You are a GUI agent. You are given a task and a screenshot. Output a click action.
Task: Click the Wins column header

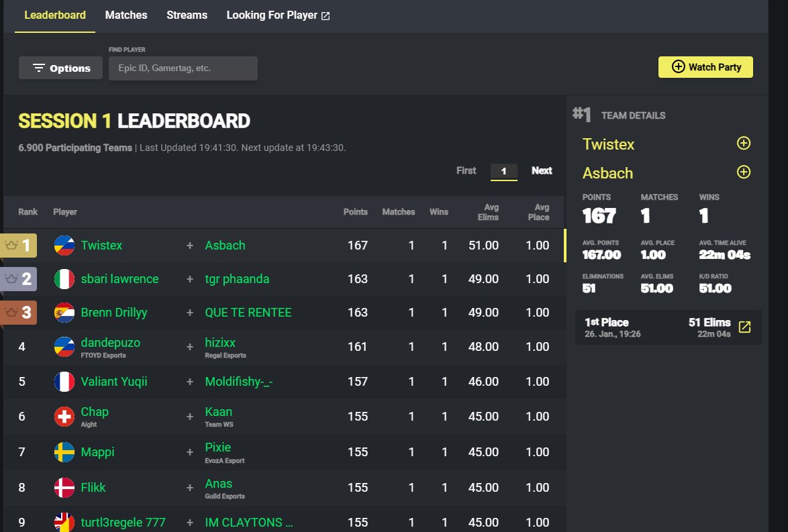(439, 212)
